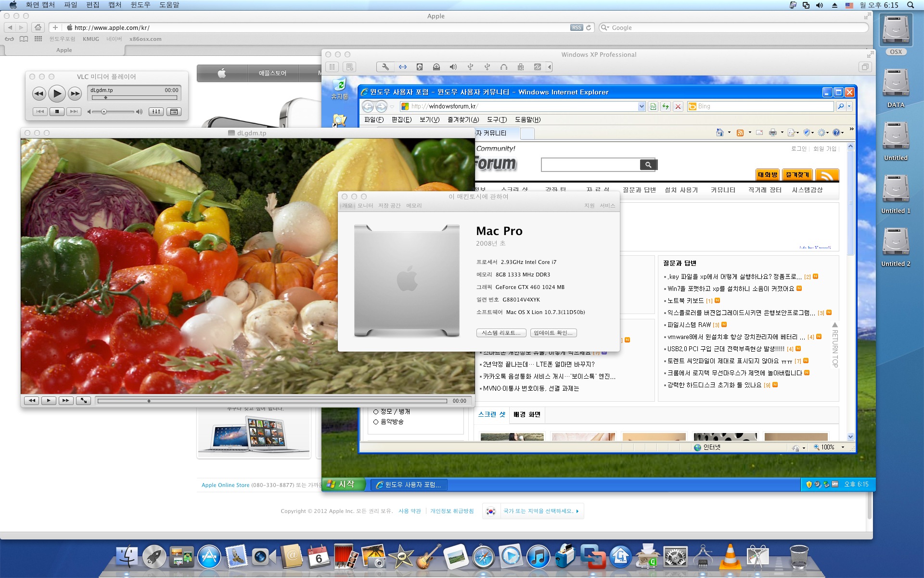Click VMware headphones icon
Image resolution: width=924 pixels, height=578 pixels.
pyautogui.click(x=504, y=67)
